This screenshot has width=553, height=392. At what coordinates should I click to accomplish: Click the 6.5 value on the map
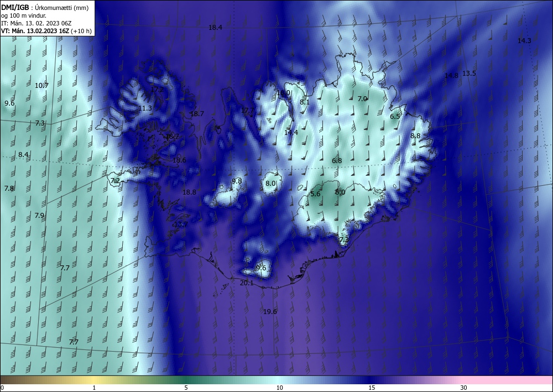pyautogui.click(x=395, y=116)
